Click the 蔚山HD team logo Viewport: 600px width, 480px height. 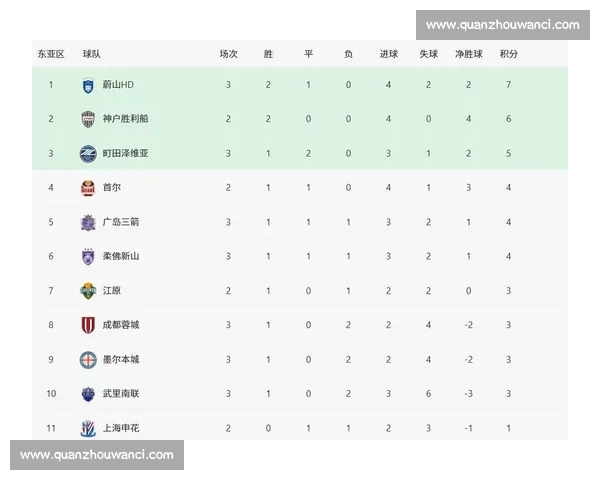pos(88,85)
